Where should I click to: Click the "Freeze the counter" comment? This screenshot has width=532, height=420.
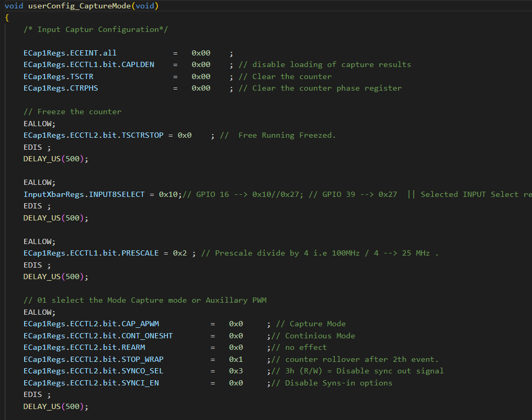(72, 112)
